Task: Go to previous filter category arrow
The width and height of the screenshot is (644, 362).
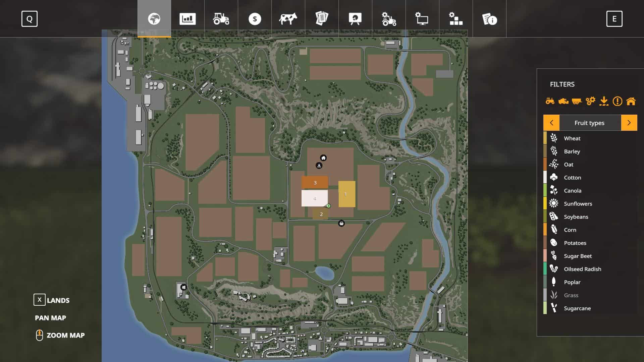Action: click(x=551, y=123)
